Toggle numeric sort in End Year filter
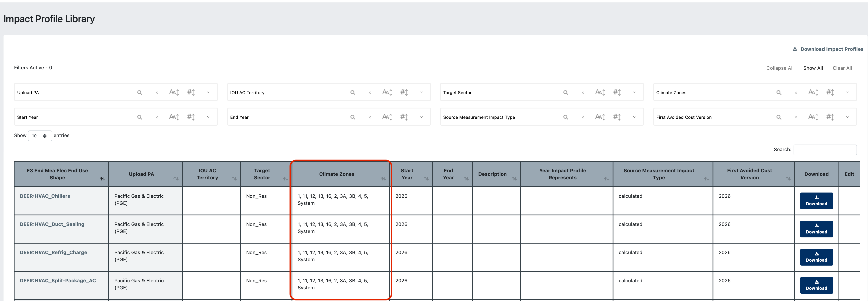 pyautogui.click(x=404, y=117)
